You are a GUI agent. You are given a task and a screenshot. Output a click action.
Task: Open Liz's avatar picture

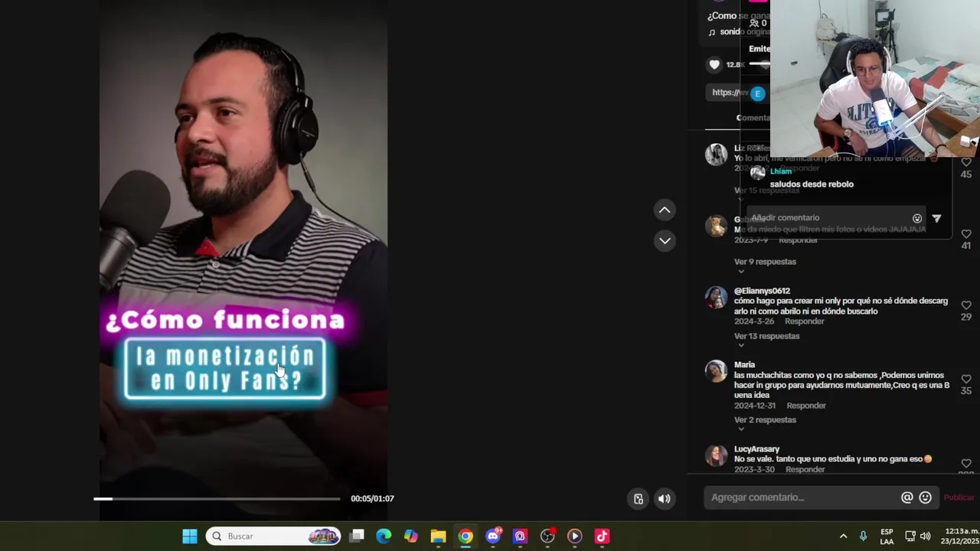716,155
